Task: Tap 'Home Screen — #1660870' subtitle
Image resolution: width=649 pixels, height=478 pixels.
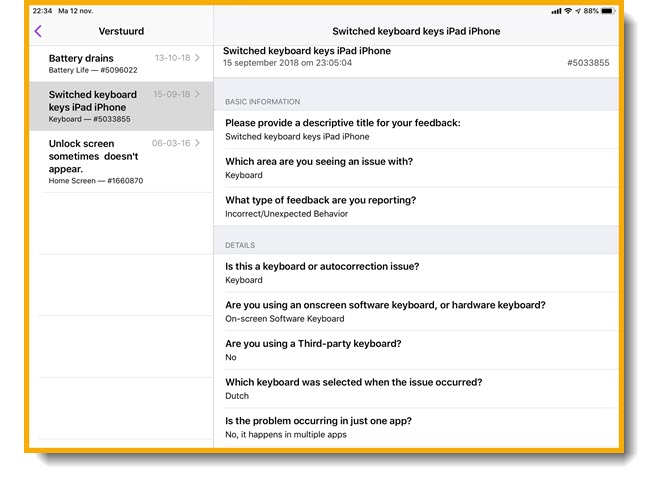Action: (x=96, y=181)
